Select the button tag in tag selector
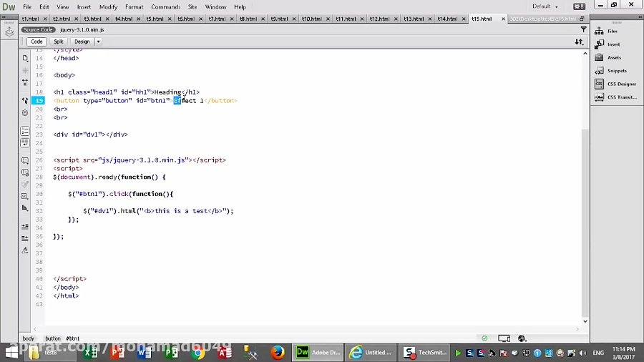 [52, 338]
